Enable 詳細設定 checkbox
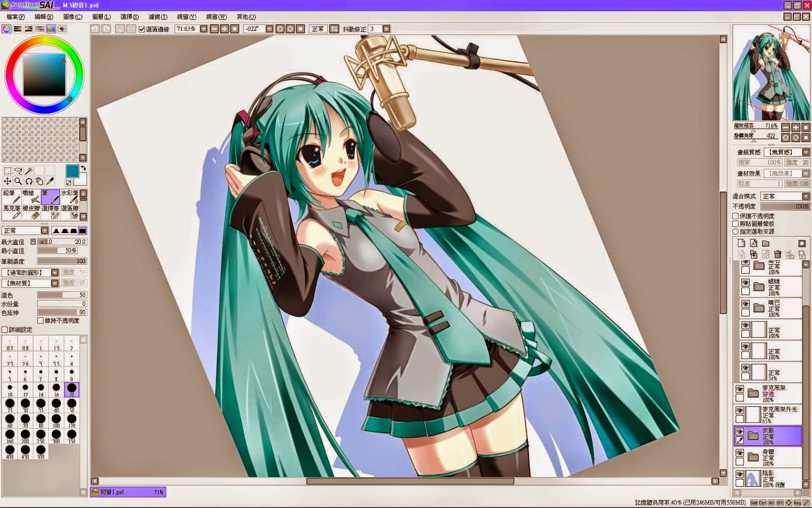 (5, 330)
